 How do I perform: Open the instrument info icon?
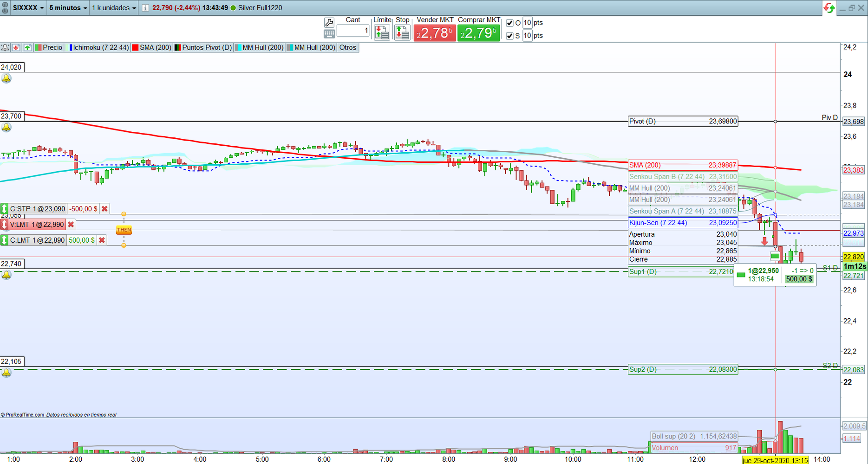145,8
